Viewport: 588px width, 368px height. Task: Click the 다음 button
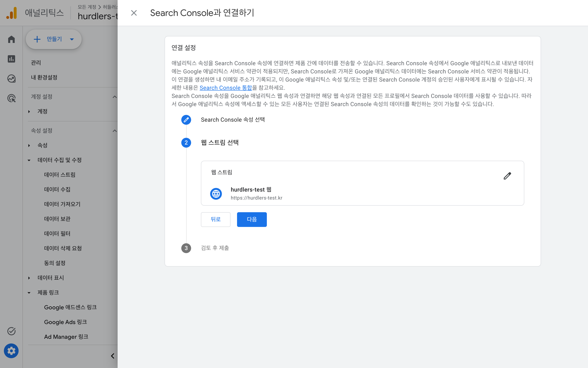click(x=252, y=219)
